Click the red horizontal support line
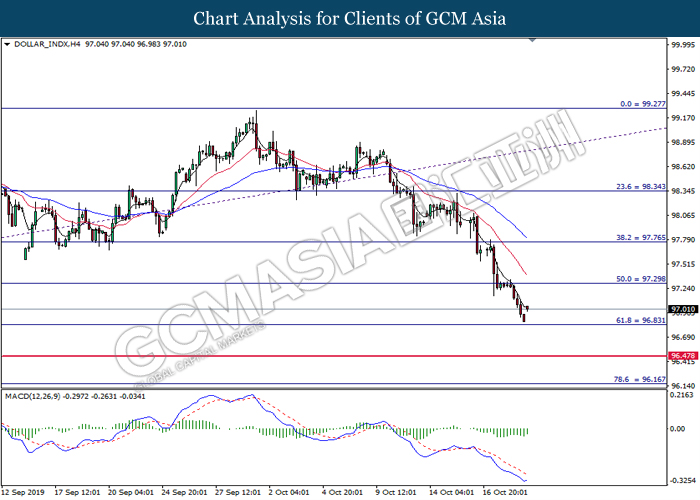700x500 pixels. [x=300, y=355]
